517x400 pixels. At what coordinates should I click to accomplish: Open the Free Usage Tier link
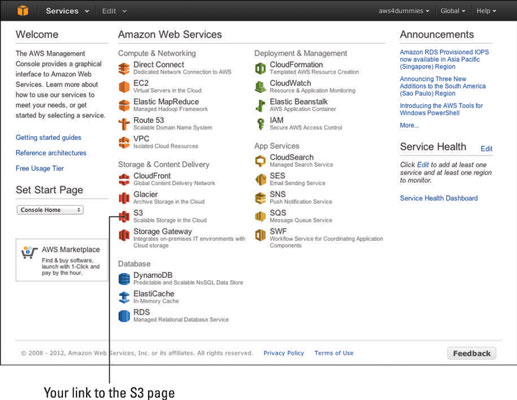(x=40, y=168)
